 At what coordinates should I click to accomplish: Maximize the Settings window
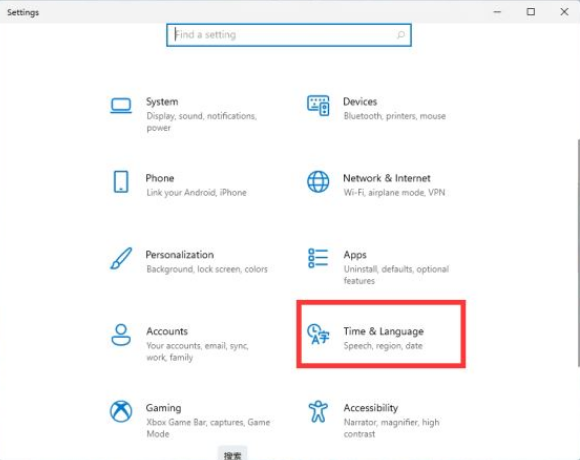coord(531,12)
